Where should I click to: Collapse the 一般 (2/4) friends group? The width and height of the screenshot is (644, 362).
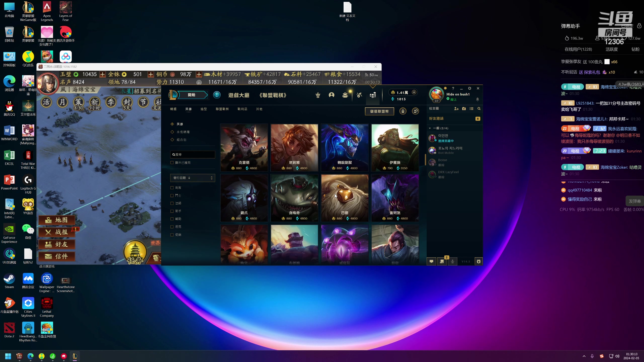pos(430,128)
